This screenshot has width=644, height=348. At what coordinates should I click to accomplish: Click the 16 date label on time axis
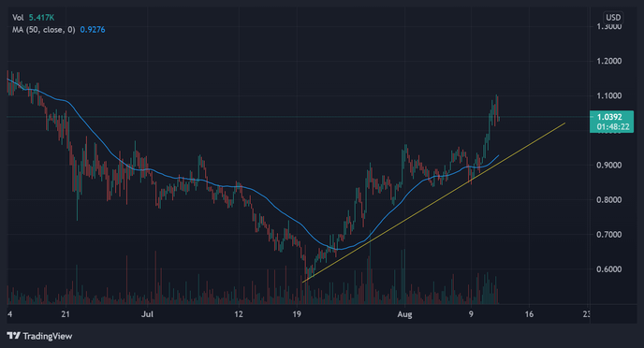tap(529, 314)
